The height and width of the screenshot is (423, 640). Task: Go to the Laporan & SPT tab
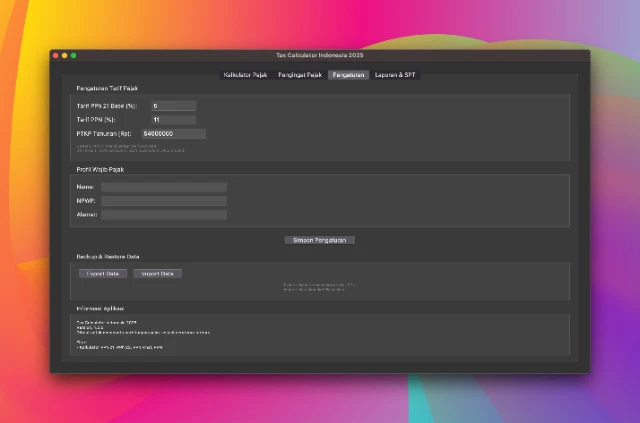click(x=396, y=75)
